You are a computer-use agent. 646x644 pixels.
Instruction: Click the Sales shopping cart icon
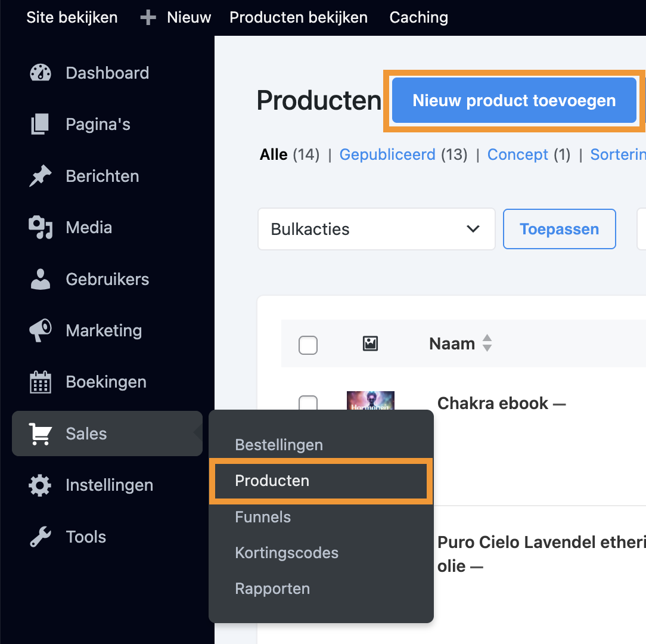click(x=41, y=434)
